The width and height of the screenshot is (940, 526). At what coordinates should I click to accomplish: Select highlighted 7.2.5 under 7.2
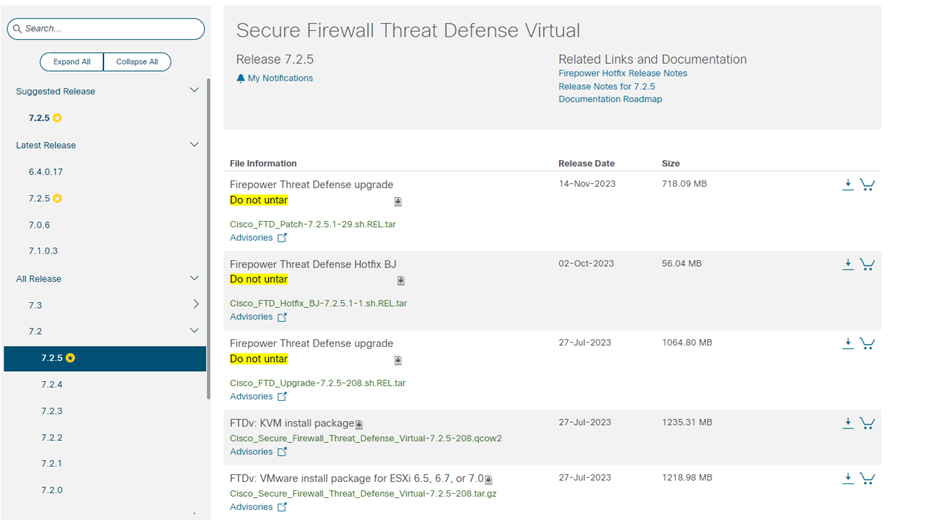pyautogui.click(x=105, y=358)
